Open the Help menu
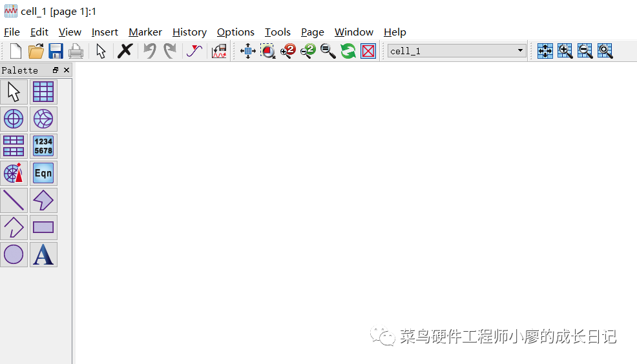This screenshot has height=364, width=637. tap(395, 32)
